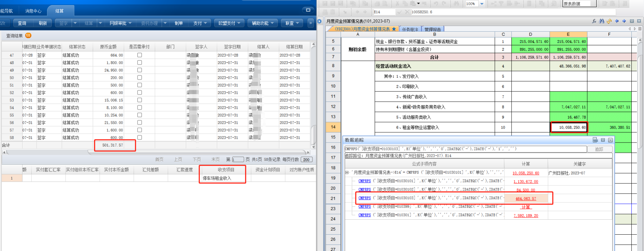Open the 100% zoom dropdown arrow
The image size is (644, 251).
(x=482, y=4)
